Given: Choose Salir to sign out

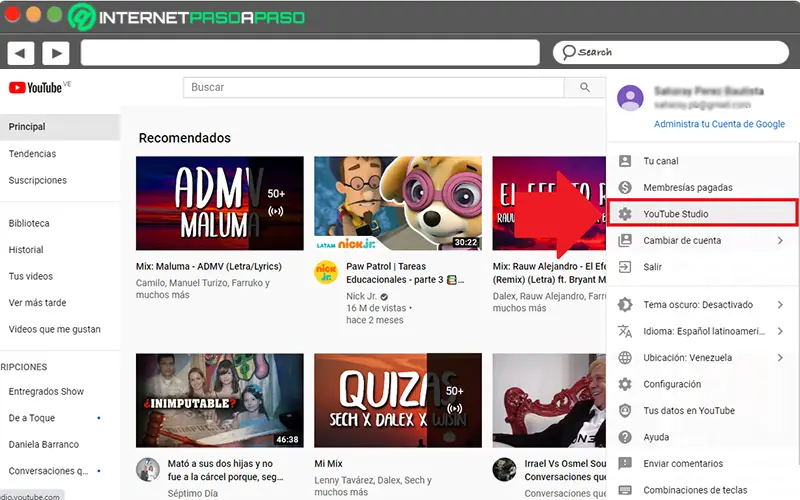Looking at the screenshot, I should [702, 267].
